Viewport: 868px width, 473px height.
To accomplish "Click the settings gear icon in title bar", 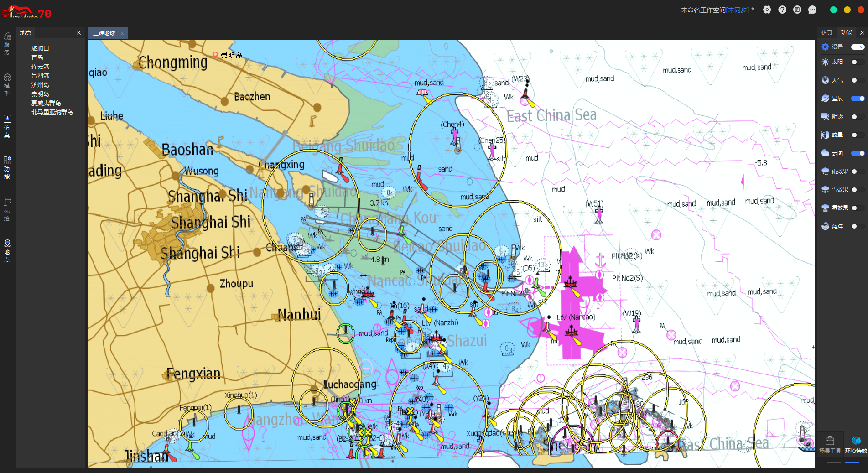I will pyautogui.click(x=767, y=10).
